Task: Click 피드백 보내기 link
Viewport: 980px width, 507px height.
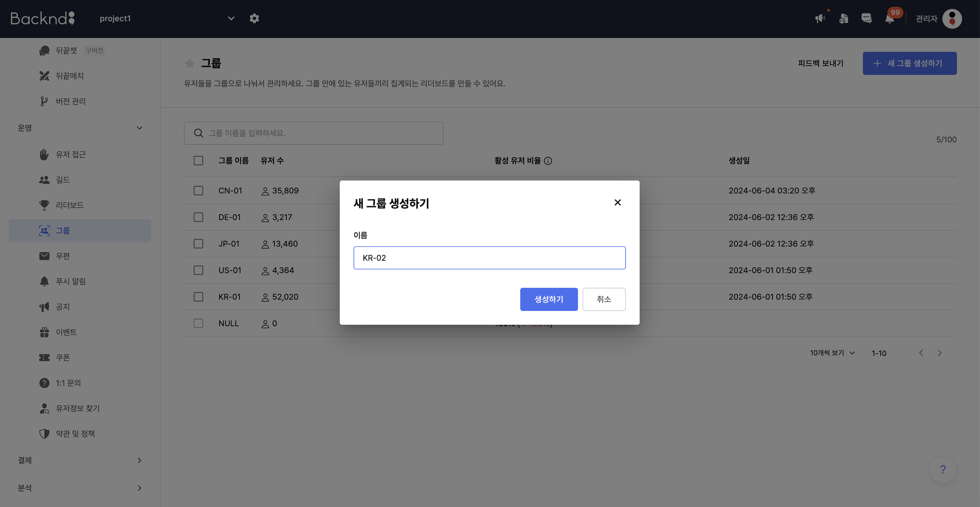Action: click(821, 63)
